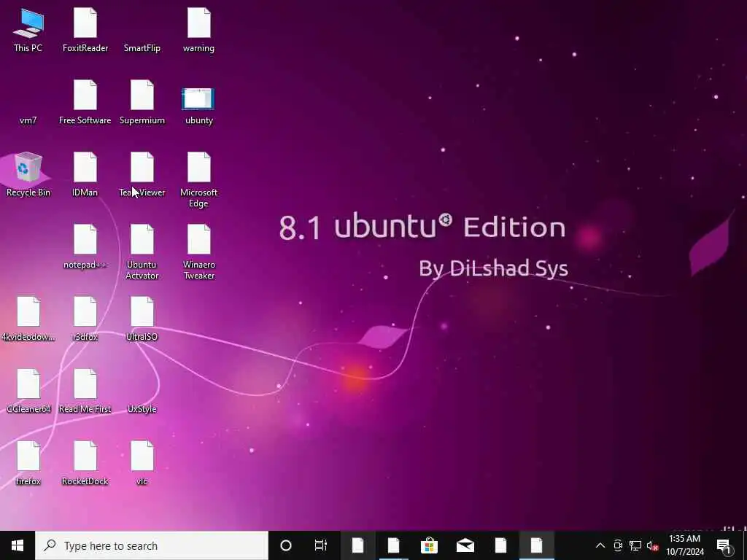The image size is (747, 560).
Task: Select the r3dfox desktop shortcut
Action: pos(85,319)
